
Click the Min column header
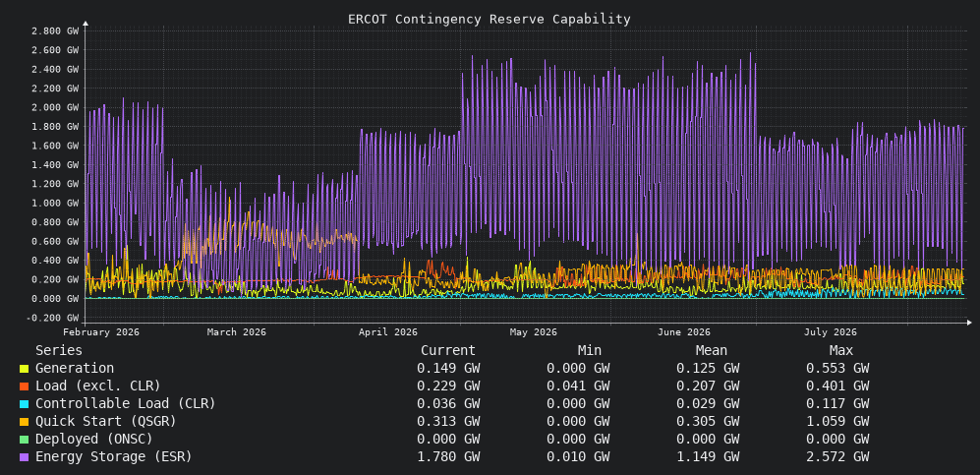pyautogui.click(x=590, y=351)
